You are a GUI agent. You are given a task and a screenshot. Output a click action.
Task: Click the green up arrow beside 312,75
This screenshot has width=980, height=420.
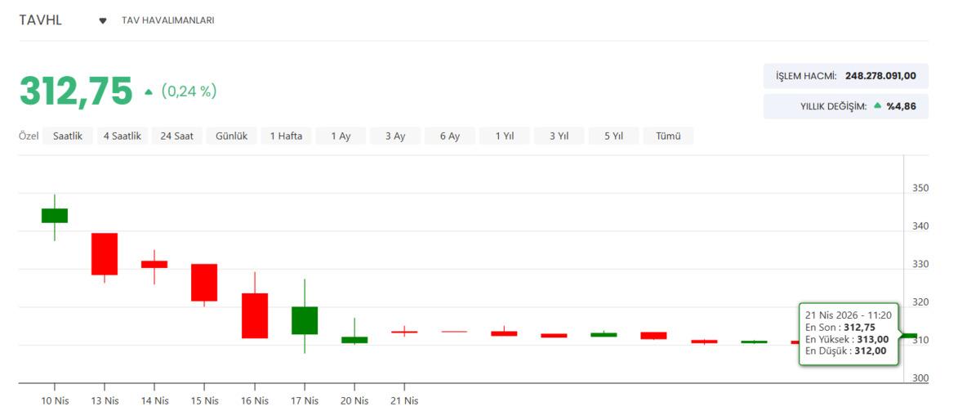[149, 92]
